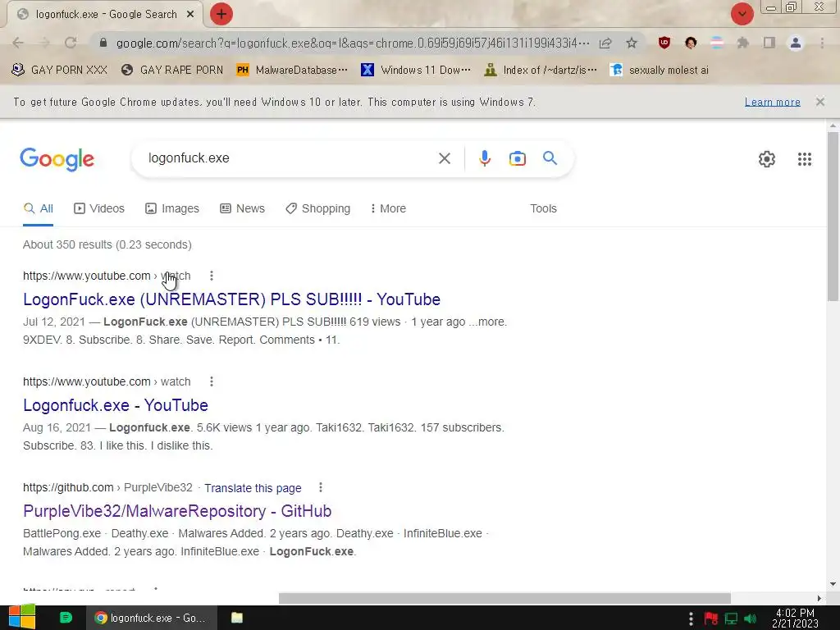Clear the search query with X
840x630 pixels.
(x=444, y=158)
